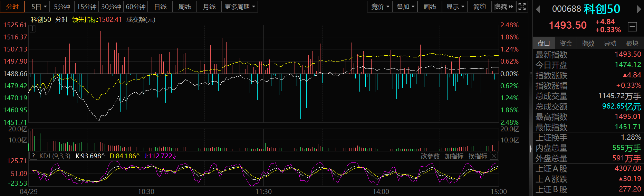
Task: Click the next stock right arrow
Action: 639,9
